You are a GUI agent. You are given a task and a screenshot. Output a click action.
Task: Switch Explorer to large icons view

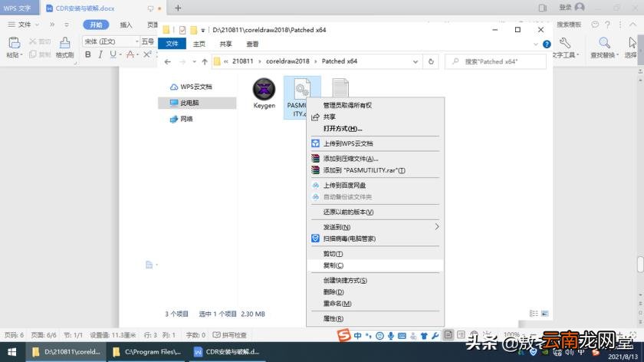pyautogui.click(x=544, y=314)
